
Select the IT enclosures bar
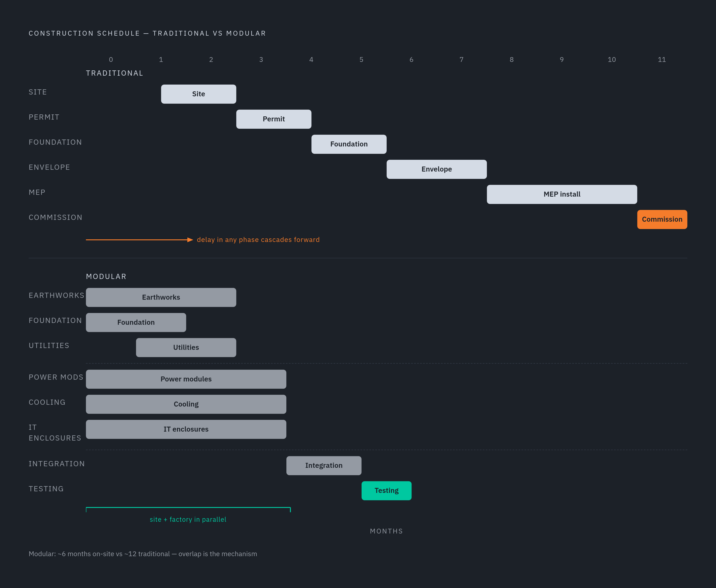point(186,429)
